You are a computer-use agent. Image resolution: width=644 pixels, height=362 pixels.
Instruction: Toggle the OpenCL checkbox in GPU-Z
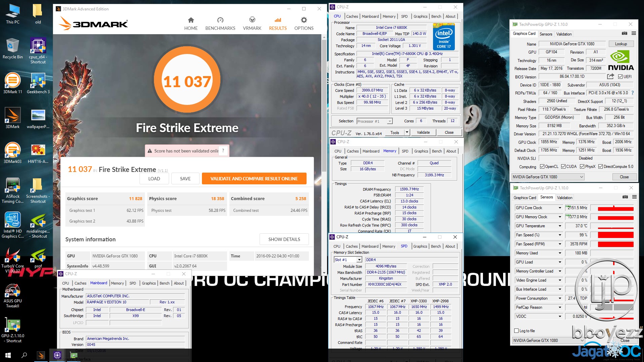(542, 167)
